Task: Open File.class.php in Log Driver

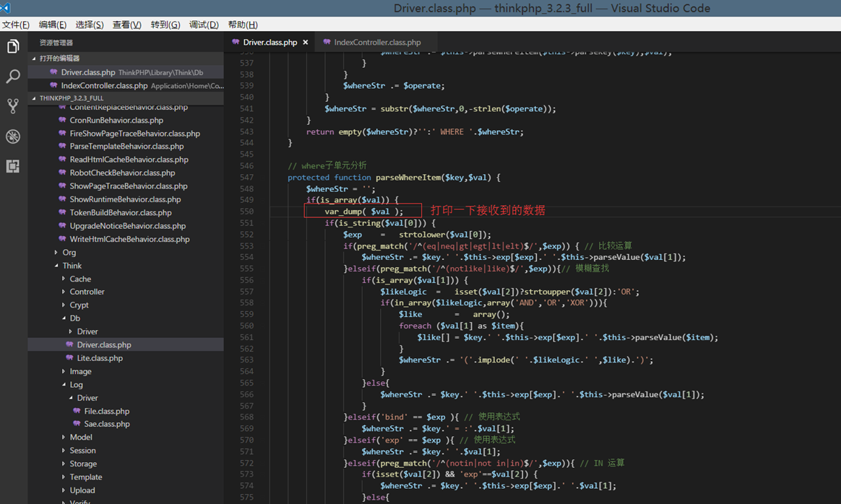Action: coord(107,412)
